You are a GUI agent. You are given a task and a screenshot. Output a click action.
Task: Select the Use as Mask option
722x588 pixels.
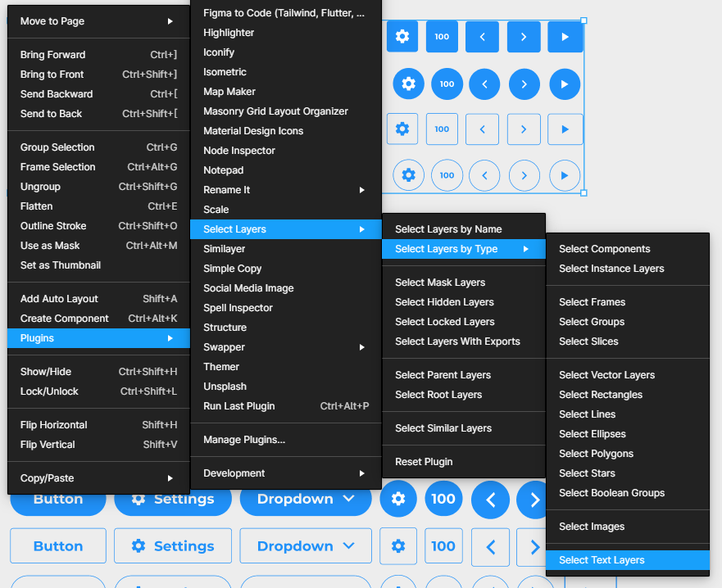(x=98, y=246)
